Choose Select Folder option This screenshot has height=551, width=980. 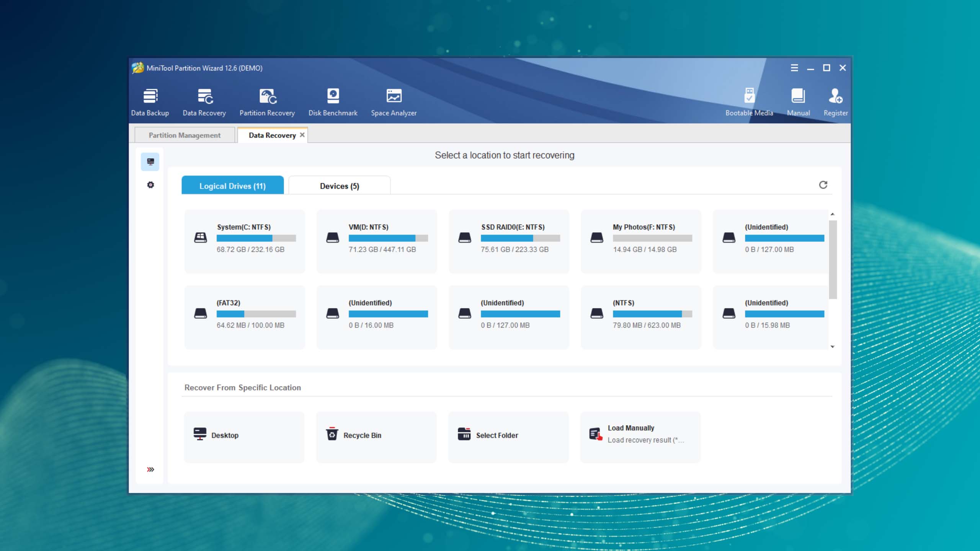(x=508, y=437)
